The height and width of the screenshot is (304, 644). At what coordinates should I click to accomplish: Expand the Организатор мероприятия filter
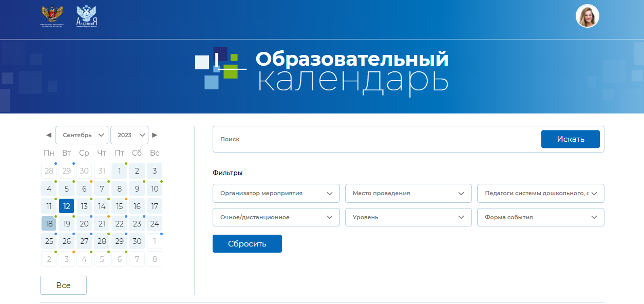(276, 194)
